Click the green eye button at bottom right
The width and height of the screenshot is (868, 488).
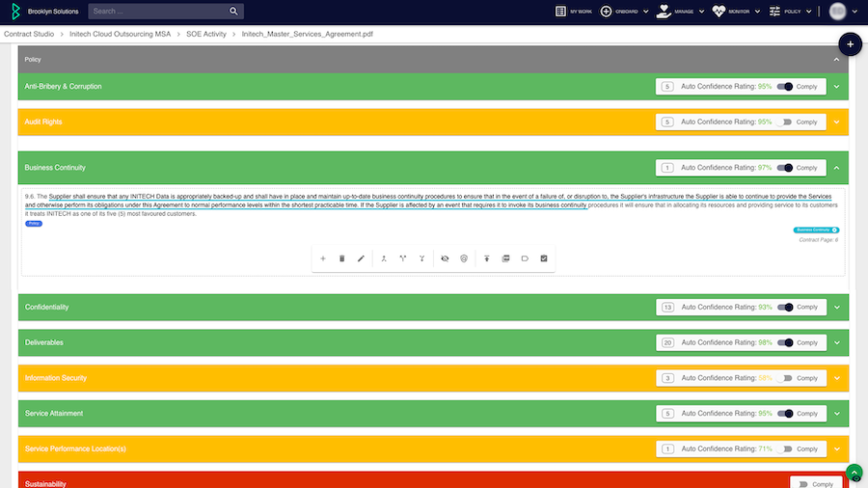click(854, 474)
